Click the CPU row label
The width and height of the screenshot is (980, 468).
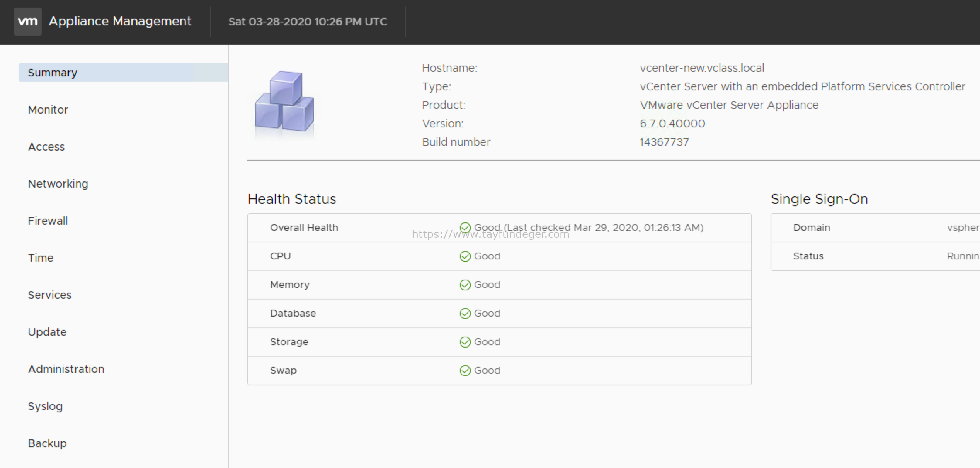281,256
